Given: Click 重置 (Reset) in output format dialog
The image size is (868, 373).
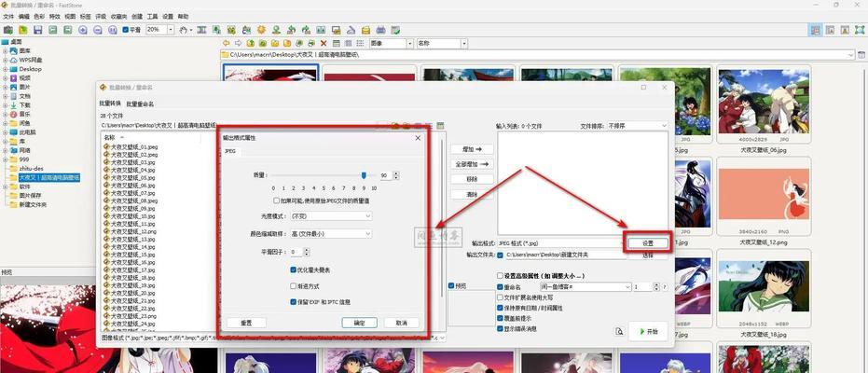Looking at the screenshot, I should click(x=246, y=323).
